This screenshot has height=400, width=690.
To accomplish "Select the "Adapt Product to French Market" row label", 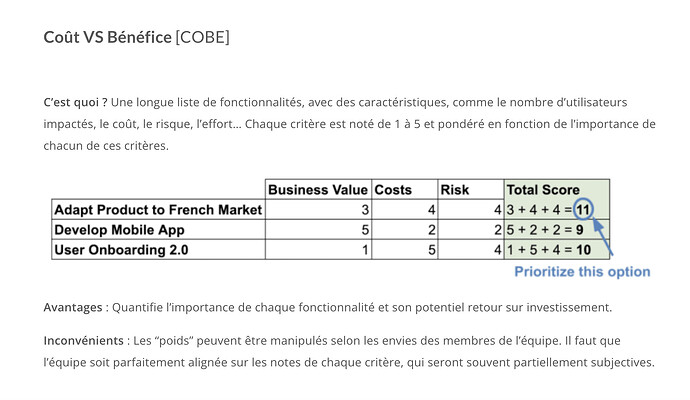I will pos(159,210).
